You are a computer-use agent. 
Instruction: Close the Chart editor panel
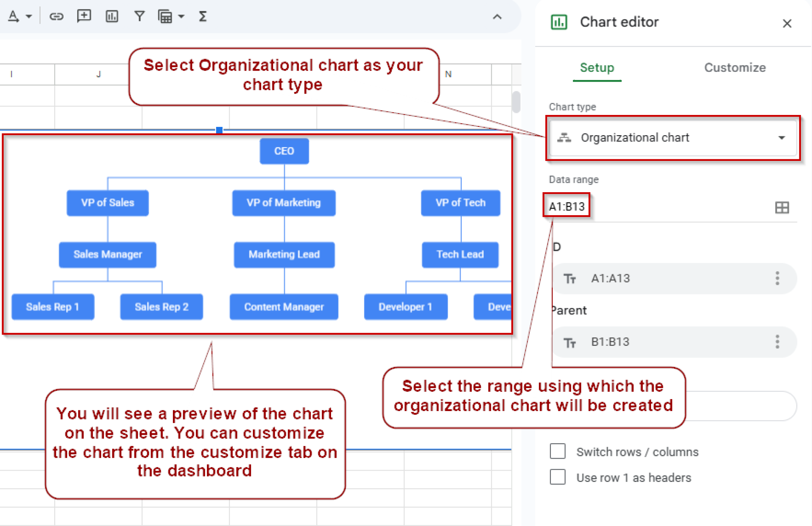coord(787,23)
